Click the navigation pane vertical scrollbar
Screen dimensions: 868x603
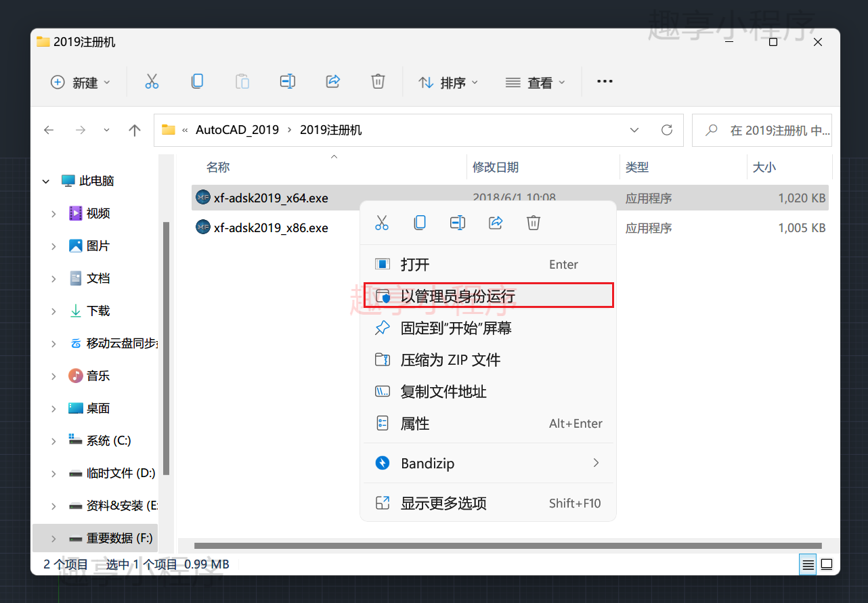click(x=166, y=349)
